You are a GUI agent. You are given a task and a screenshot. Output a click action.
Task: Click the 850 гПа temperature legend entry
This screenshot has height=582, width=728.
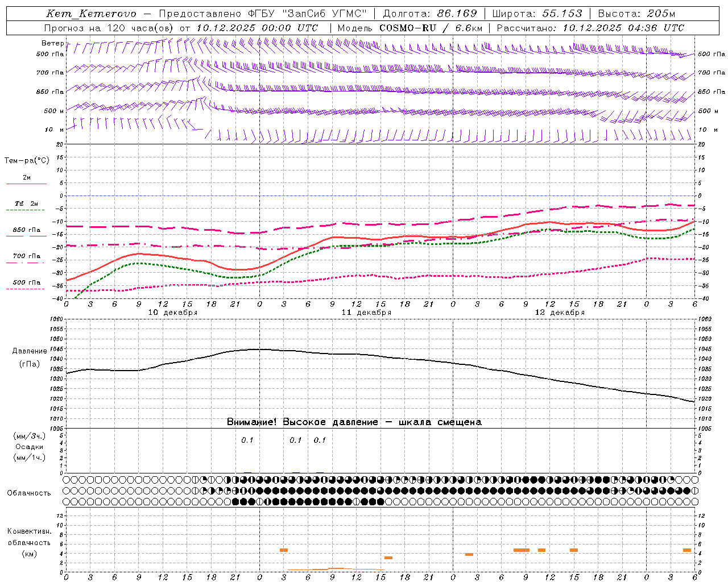point(27,230)
